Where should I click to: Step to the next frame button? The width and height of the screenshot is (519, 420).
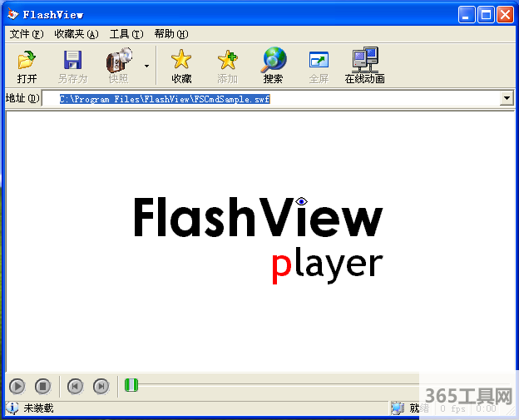click(x=101, y=386)
